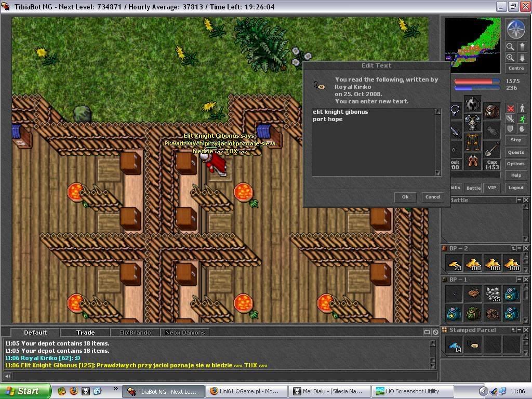Switch to the Trade chat tab
Image resolution: width=532 pixels, height=399 pixels.
pos(86,332)
